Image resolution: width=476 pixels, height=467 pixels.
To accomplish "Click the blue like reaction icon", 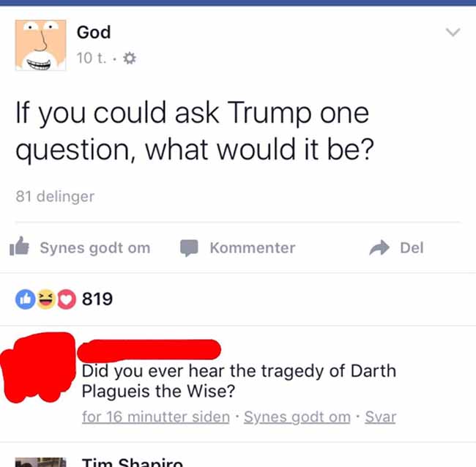I will (x=25, y=299).
